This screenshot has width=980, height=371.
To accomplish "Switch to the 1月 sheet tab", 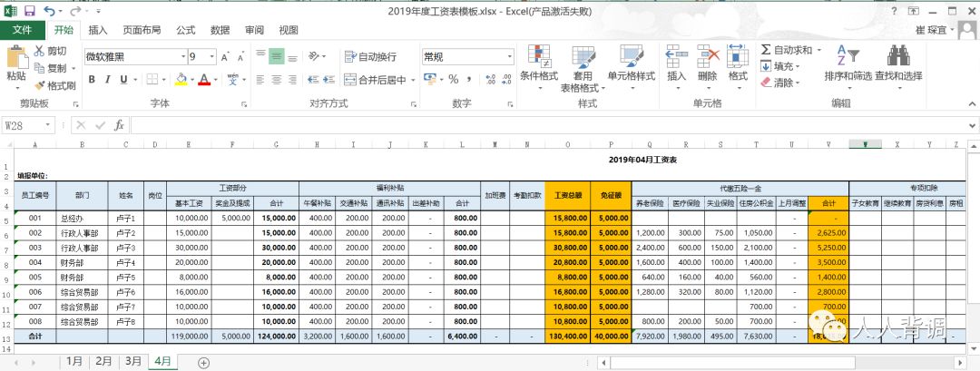I will [x=73, y=362].
